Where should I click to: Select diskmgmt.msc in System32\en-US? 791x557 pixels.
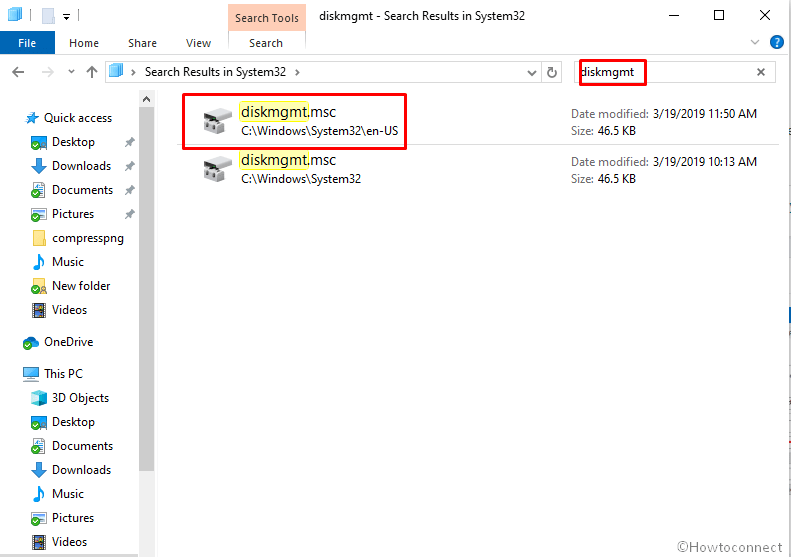pyautogui.click(x=478, y=121)
